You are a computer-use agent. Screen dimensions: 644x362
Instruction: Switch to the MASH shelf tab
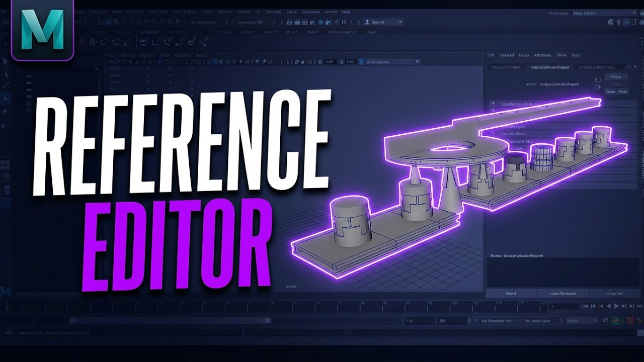[x=312, y=32]
